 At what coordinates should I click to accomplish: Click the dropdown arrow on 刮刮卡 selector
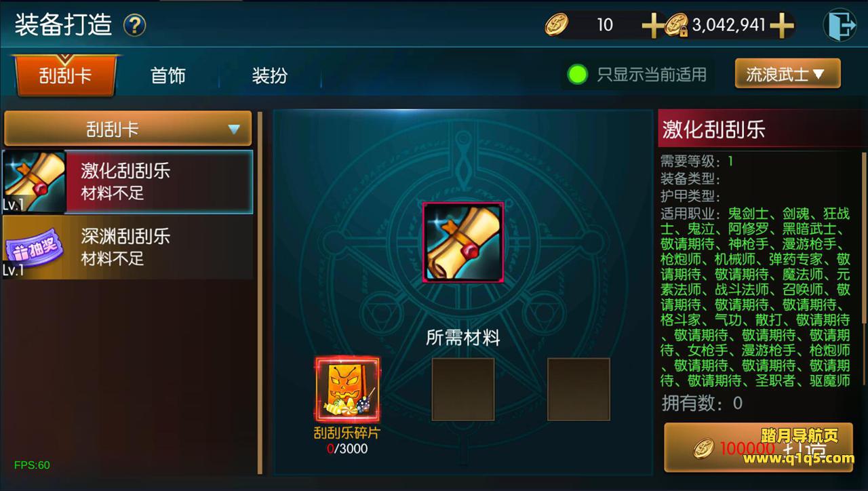point(234,129)
